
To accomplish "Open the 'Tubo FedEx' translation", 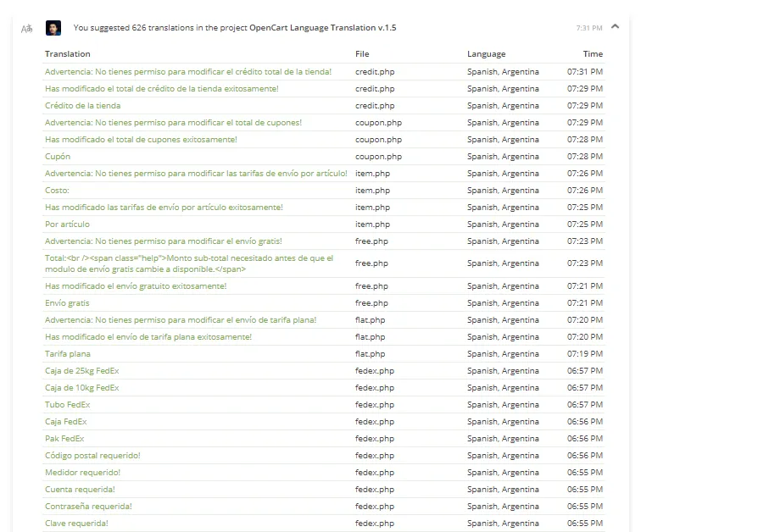I will 68,404.
